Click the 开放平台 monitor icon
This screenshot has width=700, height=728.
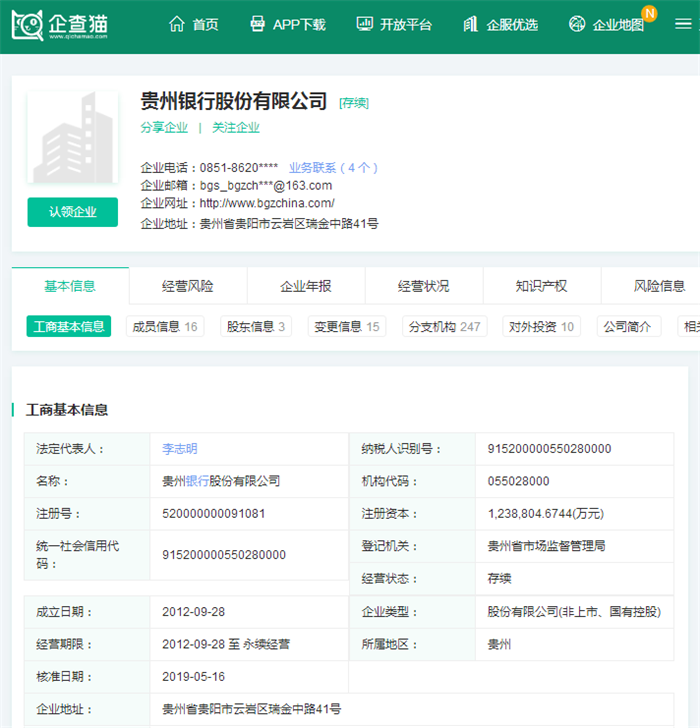365,24
